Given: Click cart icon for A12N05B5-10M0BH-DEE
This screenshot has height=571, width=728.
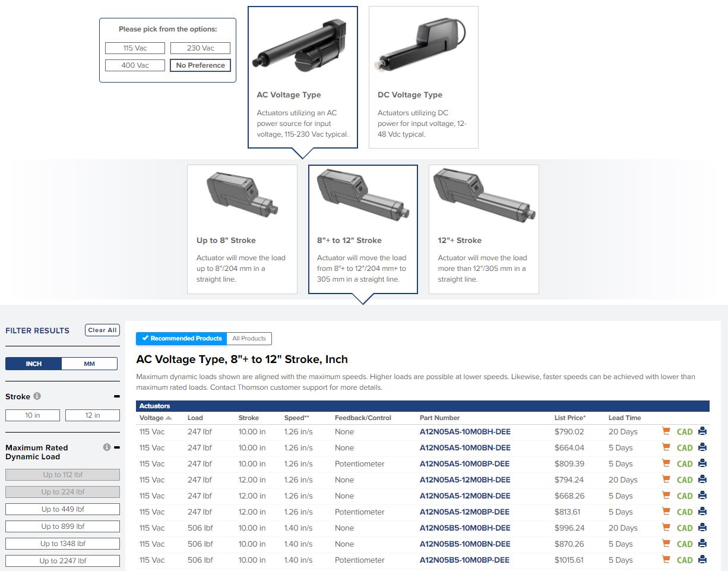Looking at the screenshot, I should 666,528.
